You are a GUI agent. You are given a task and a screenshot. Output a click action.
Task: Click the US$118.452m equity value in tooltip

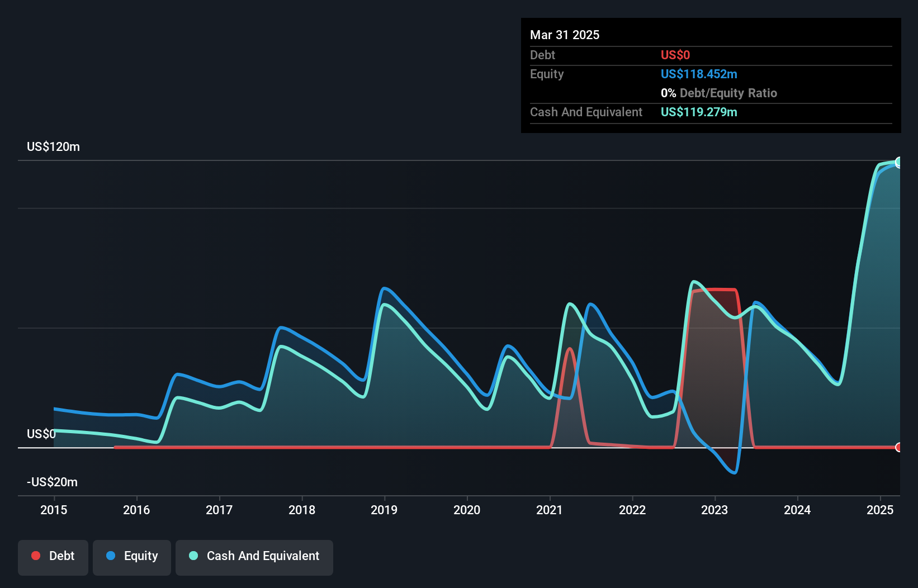(x=699, y=74)
